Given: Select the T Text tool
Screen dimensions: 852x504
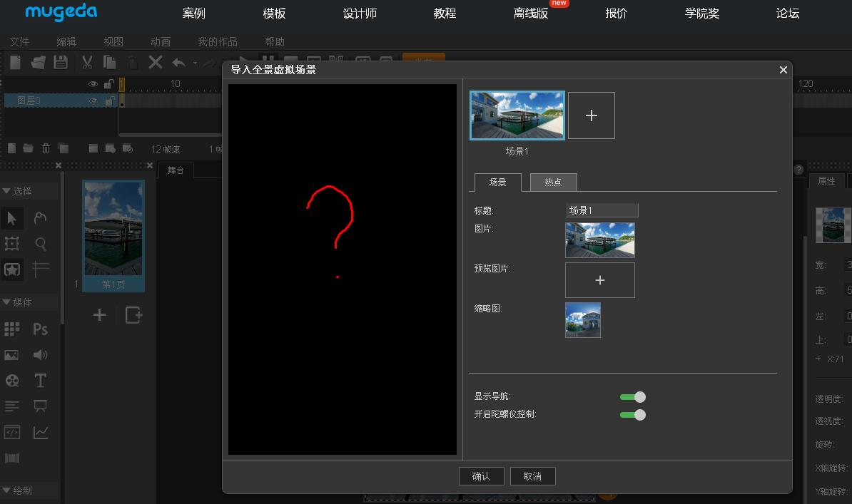Looking at the screenshot, I should tap(40, 381).
